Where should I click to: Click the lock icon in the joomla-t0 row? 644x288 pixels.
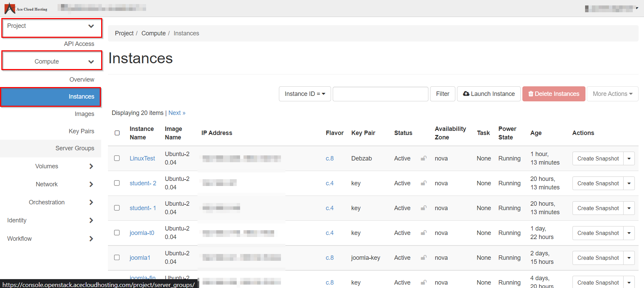423,233
